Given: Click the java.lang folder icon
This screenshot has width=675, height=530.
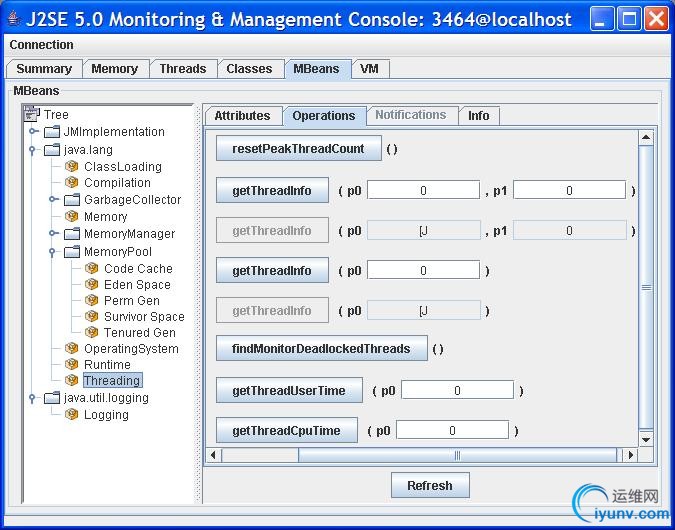Looking at the screenshot, I should pyautogui.click(x=52, y=149).
